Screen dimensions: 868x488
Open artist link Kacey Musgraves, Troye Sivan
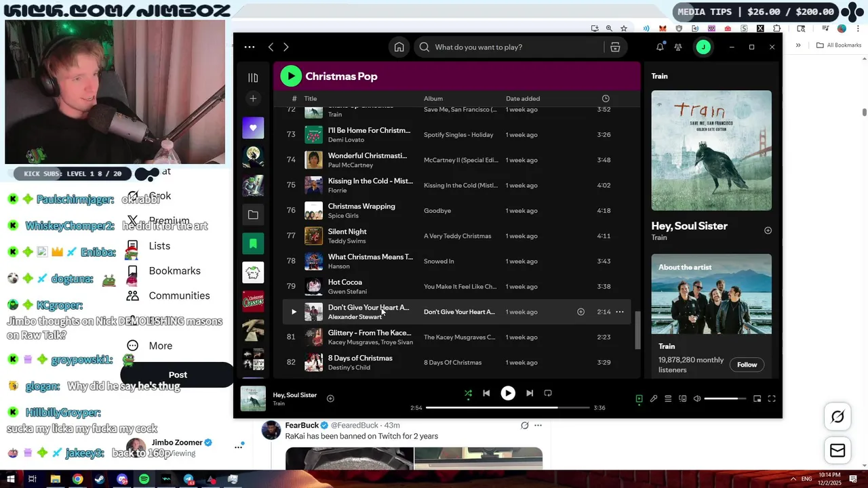[x=370, y=342]
